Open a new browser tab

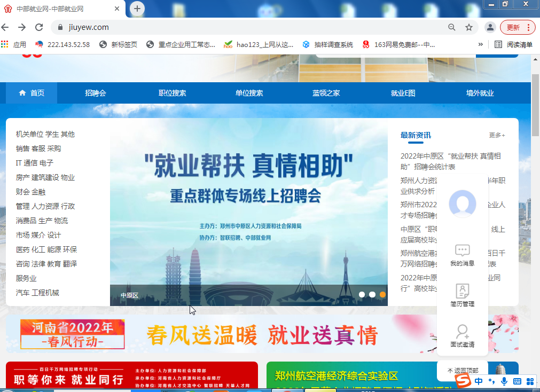pos(137,9)
